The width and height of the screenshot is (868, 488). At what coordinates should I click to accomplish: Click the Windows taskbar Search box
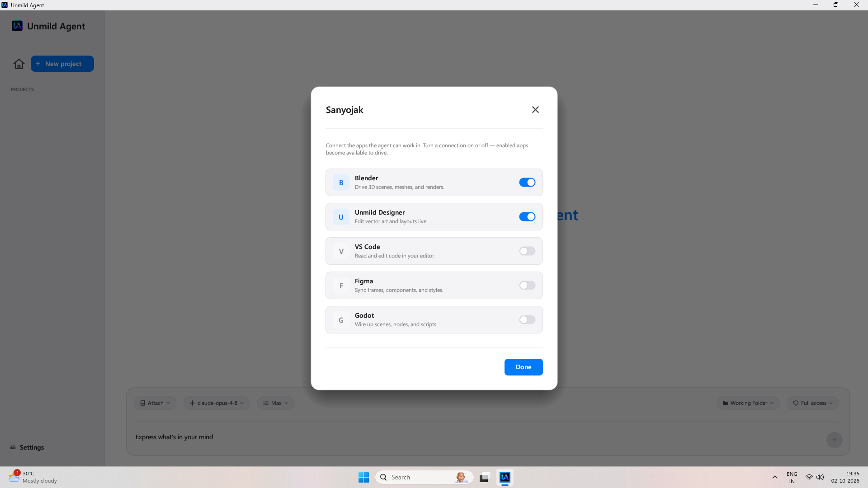(x=424, y=477)
